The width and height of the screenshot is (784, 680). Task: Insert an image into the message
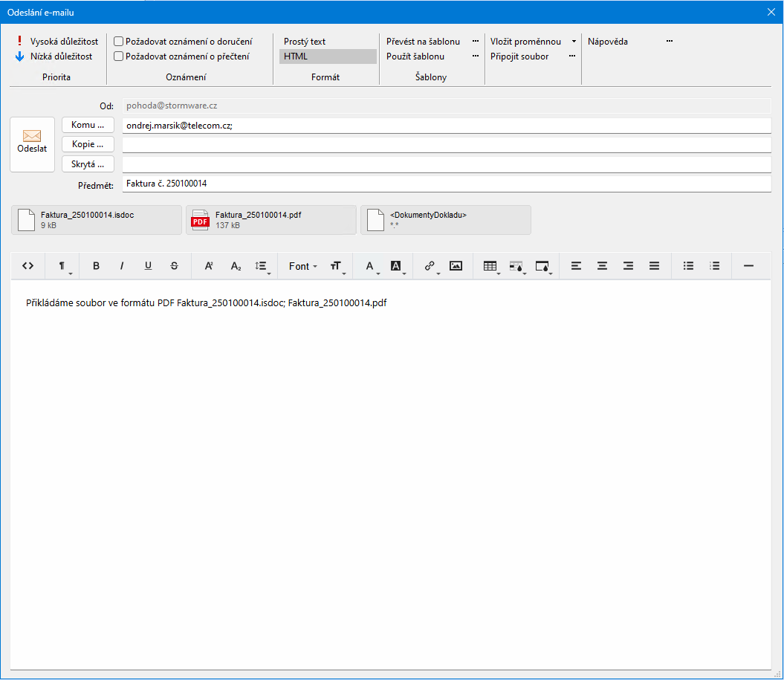[x=456, y=266]
